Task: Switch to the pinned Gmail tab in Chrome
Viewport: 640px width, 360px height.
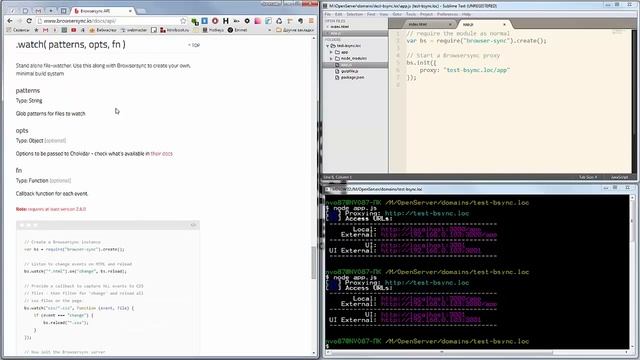Action: point(38,11)
